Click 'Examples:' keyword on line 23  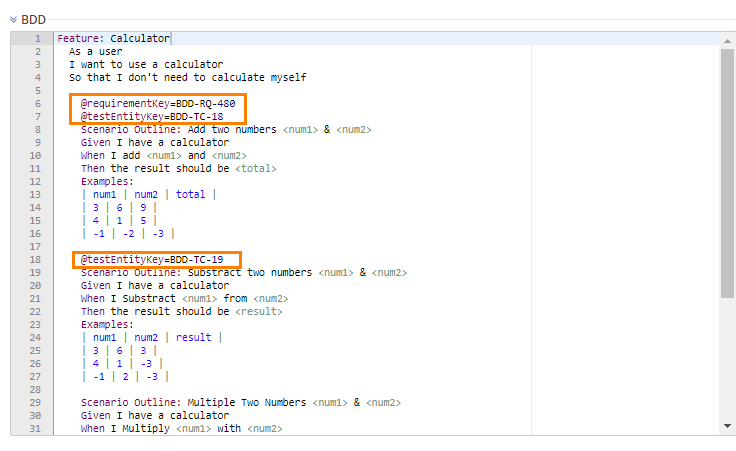106,325
